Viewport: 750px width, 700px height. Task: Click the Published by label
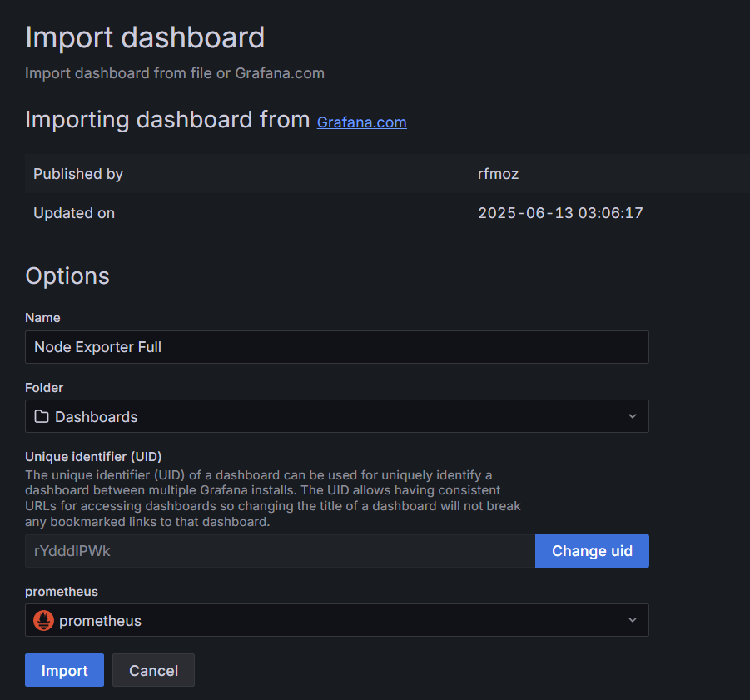(x=78, y=174)
